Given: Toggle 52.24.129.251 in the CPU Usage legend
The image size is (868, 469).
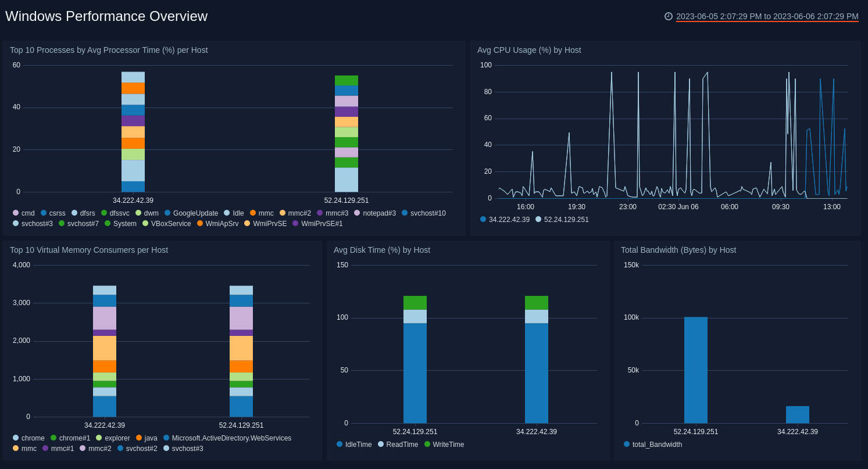Looking at the screenshot, I should click(562, 220).
